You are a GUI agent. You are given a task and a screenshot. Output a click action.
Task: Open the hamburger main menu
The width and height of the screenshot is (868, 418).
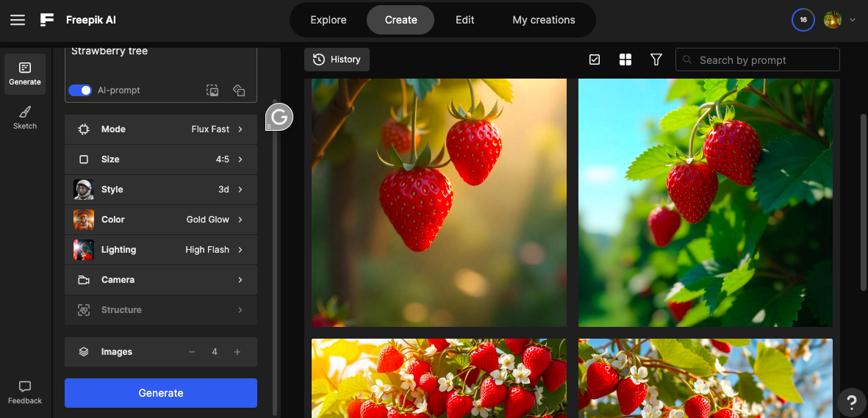tap(18, 20)
